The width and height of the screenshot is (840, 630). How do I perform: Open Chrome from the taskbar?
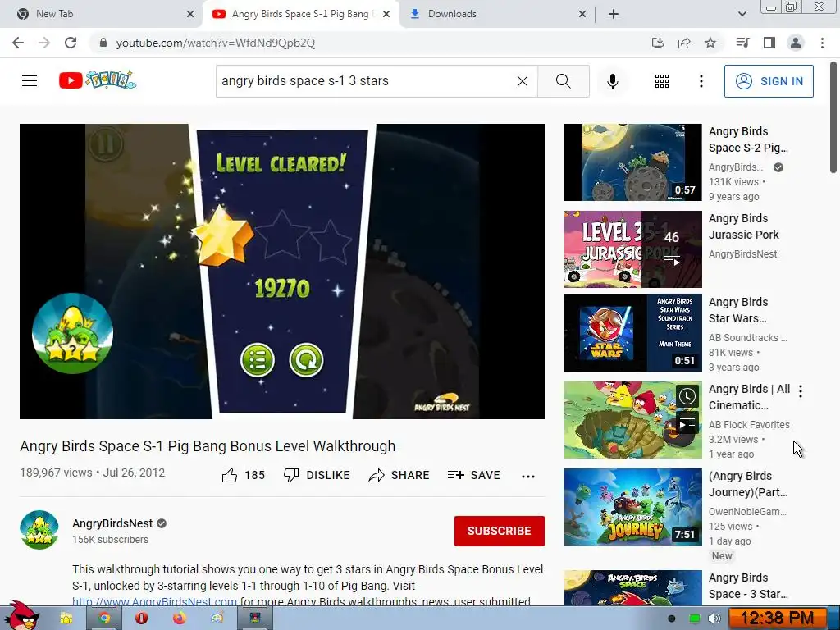click(x=104, y=619)
